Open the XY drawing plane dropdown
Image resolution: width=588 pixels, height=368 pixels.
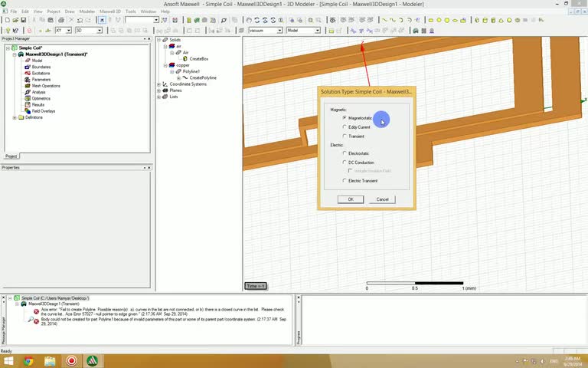coord(69,31)
